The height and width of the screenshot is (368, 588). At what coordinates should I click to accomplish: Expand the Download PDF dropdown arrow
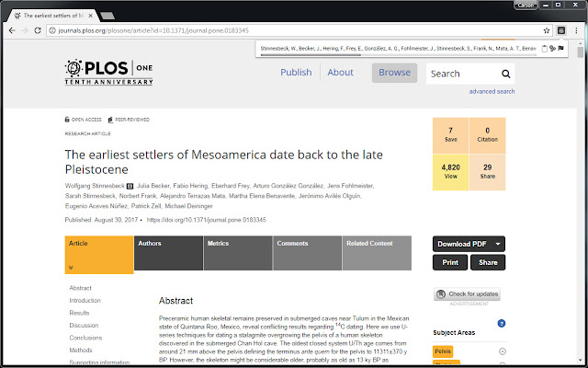tap(498, 244)
